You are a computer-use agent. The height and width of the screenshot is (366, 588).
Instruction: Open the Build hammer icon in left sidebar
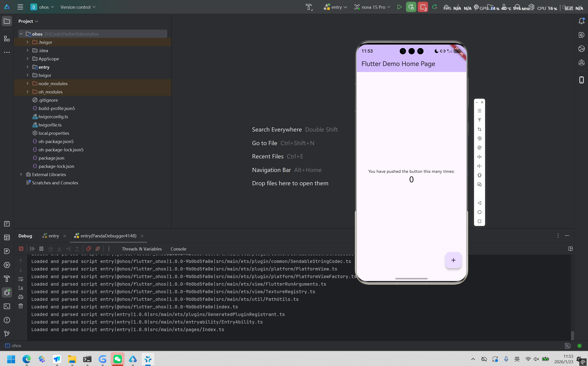(7, 279)
